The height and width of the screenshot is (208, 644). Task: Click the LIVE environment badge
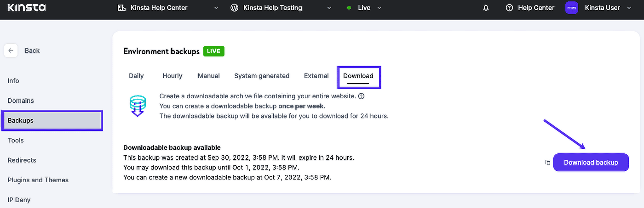[x=214, y=51]
